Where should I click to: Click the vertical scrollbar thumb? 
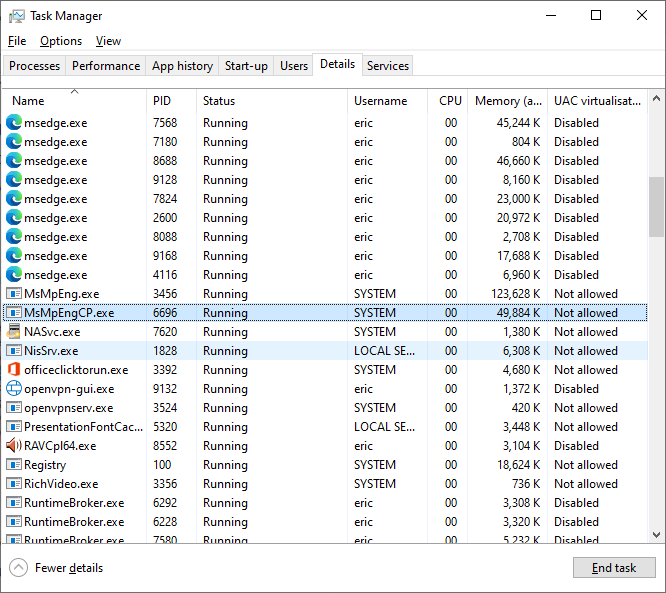(656, 206)
